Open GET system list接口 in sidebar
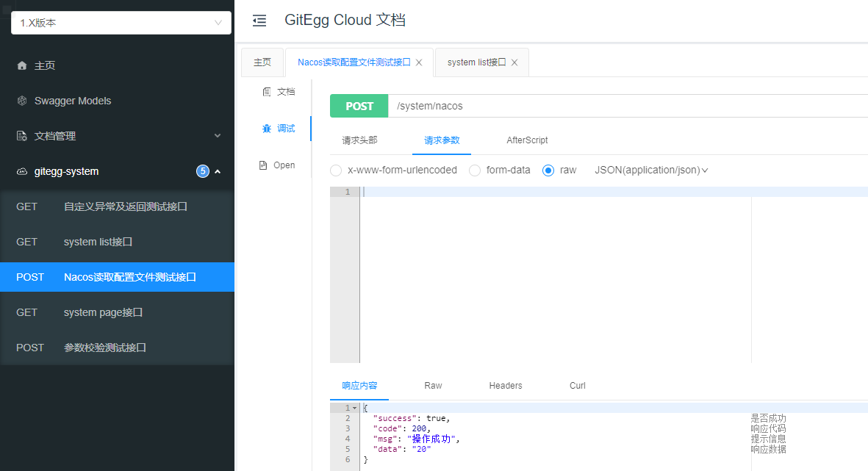Viewport: 868px width, 471px height. click(x=118, y=242)
